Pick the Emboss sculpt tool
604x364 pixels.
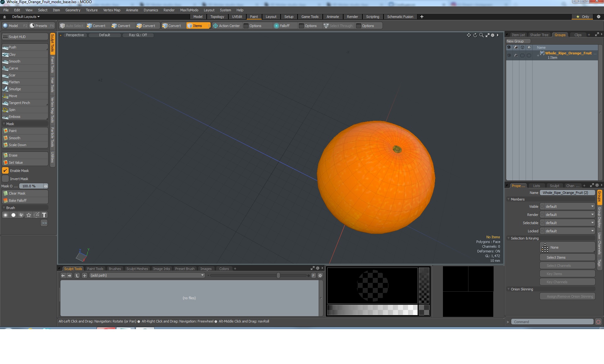click(x=14, y=117)
